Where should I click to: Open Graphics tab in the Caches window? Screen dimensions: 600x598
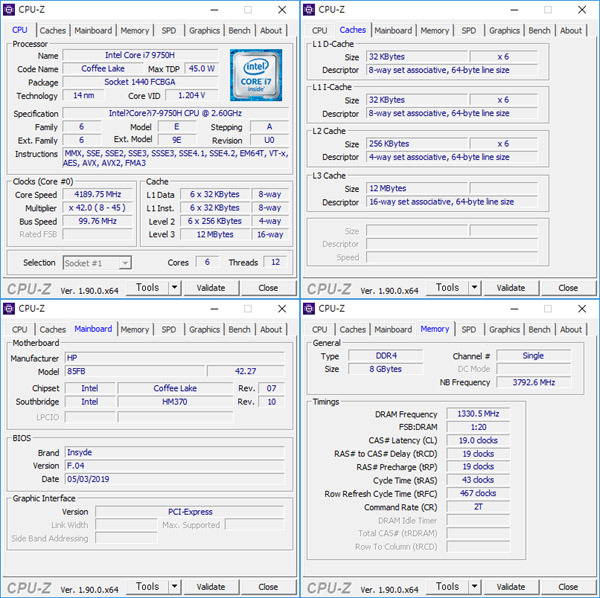(504, 31)
